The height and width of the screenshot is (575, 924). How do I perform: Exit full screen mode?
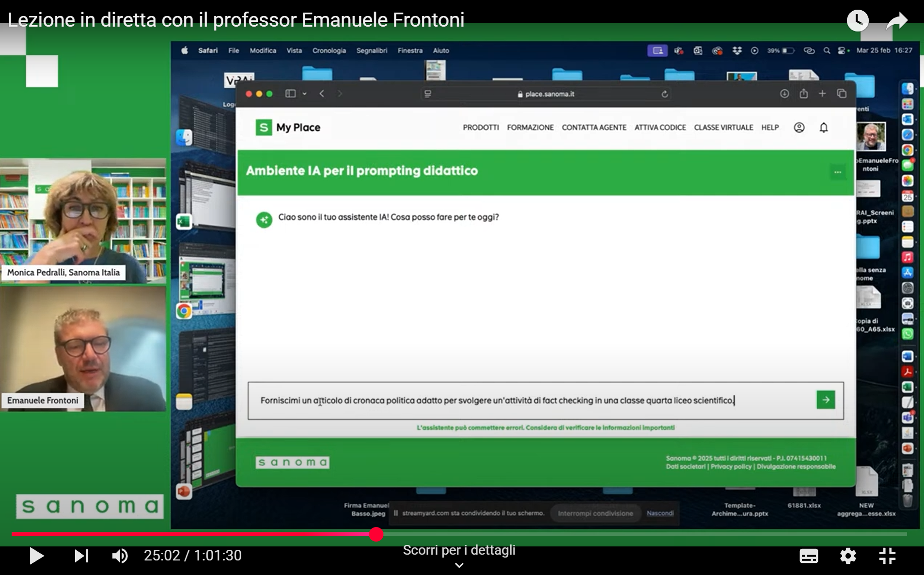click(887, 556)
